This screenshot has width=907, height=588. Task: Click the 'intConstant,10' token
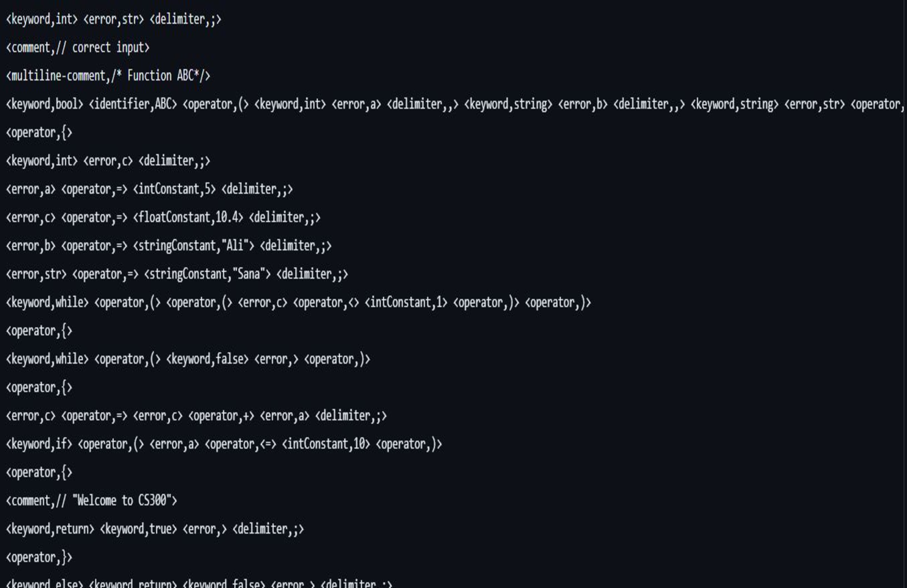click(326, 444)
